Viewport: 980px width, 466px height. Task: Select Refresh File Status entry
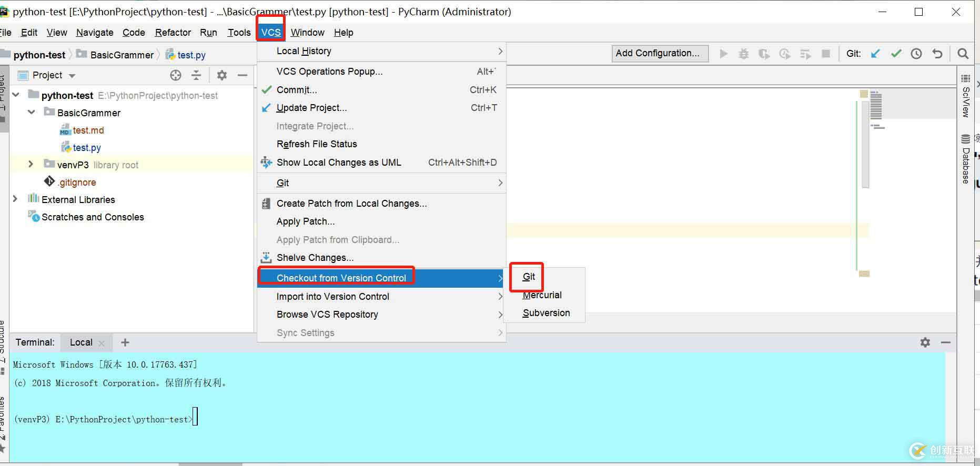tap(381, 144)
